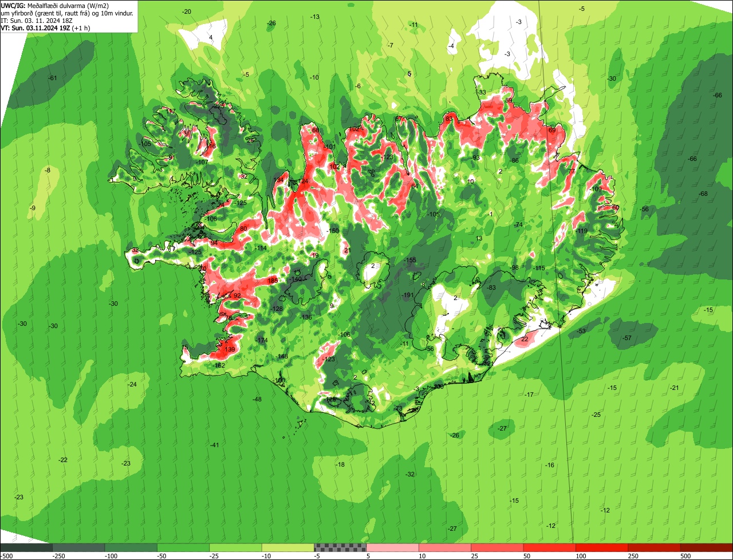733x560 pixels.
Task: Click the '-155' flux value label
Action: point(410,261)
